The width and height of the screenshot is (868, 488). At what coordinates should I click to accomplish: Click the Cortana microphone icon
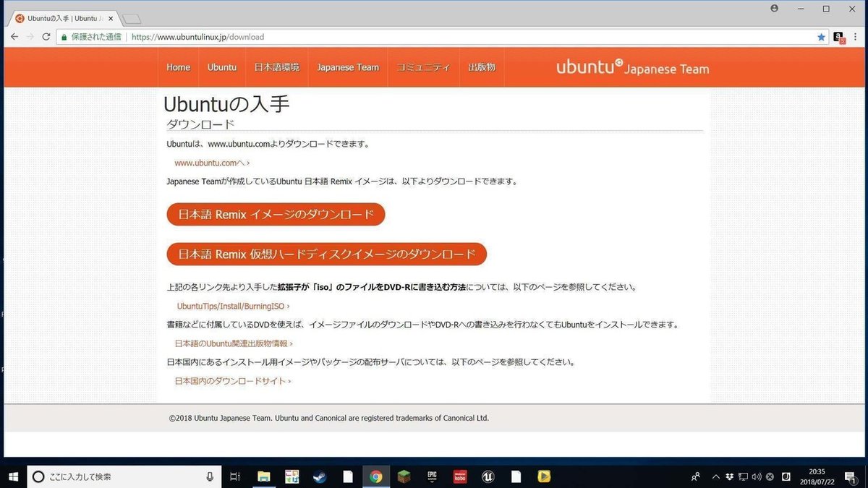(x=210, y=476)
